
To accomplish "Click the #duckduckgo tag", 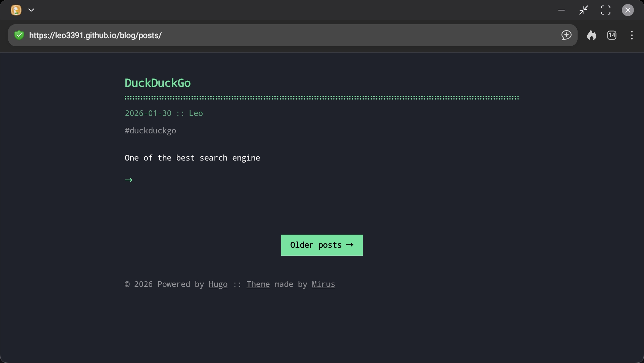I will click(150, 131).
